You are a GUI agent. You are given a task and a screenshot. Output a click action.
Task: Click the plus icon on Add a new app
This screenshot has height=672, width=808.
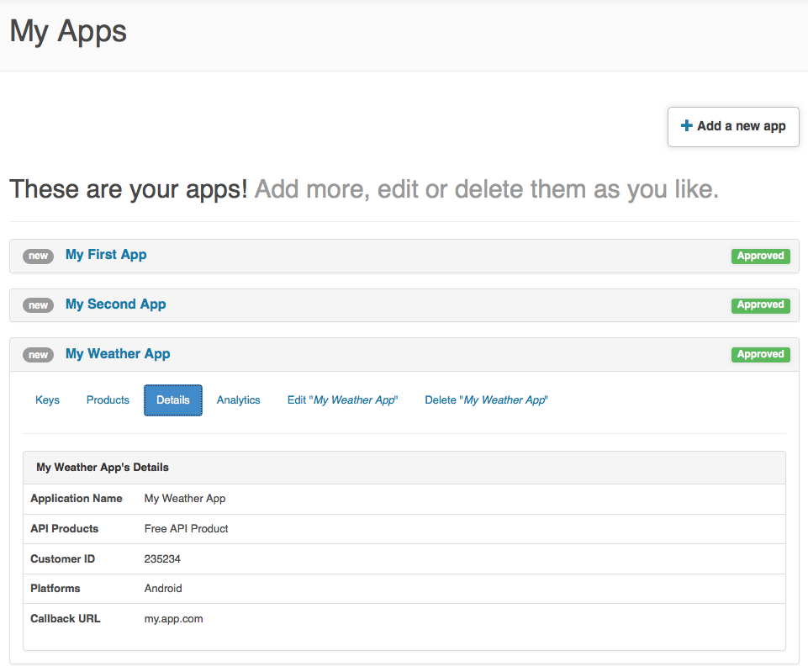pos(687,126)
